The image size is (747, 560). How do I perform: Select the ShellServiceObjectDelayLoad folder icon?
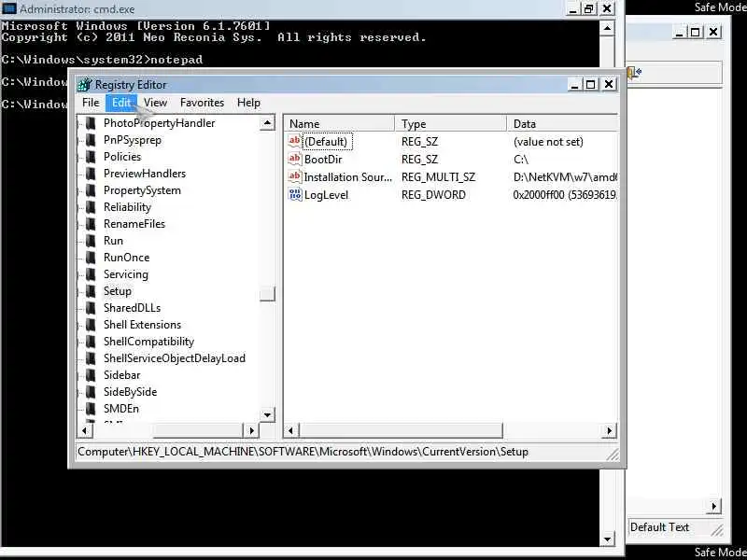(x=91, y=358)
